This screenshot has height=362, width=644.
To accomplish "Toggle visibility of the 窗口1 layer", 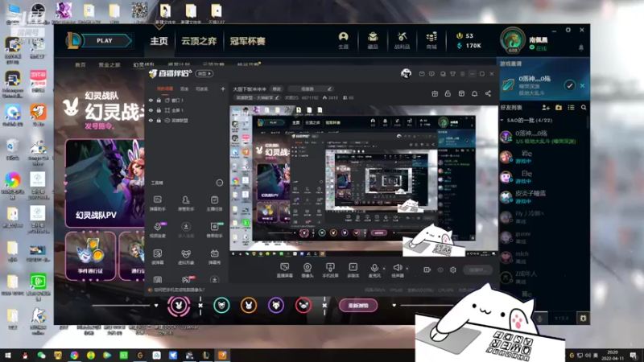I will click(x=151, y=100).
